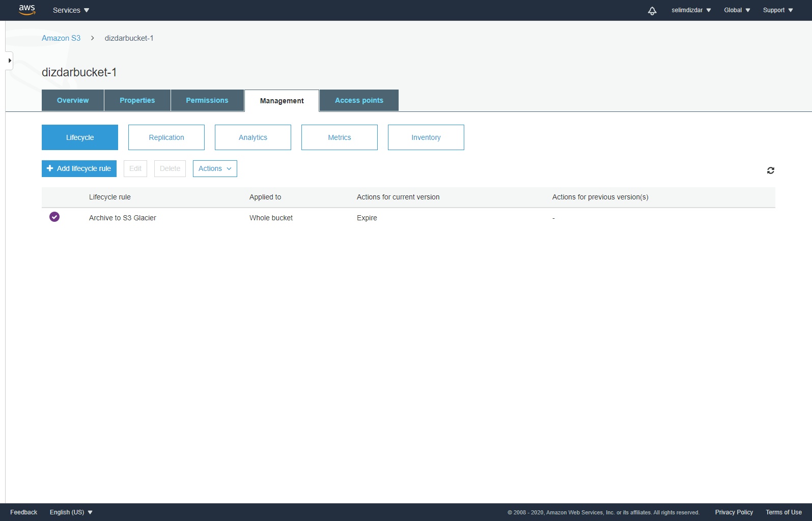The image size is (812, 521).
Task: Switch to the Overview tab
Action: click(x=73, y=100)
